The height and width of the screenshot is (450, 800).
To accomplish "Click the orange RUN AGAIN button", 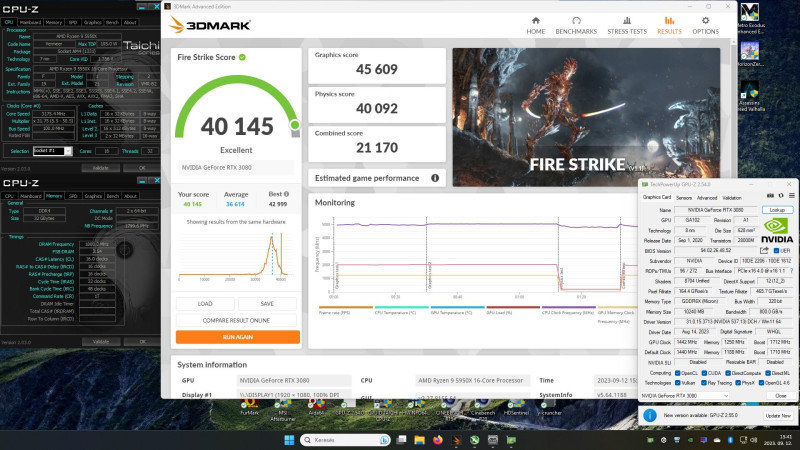I will click(x=238, y=337).
